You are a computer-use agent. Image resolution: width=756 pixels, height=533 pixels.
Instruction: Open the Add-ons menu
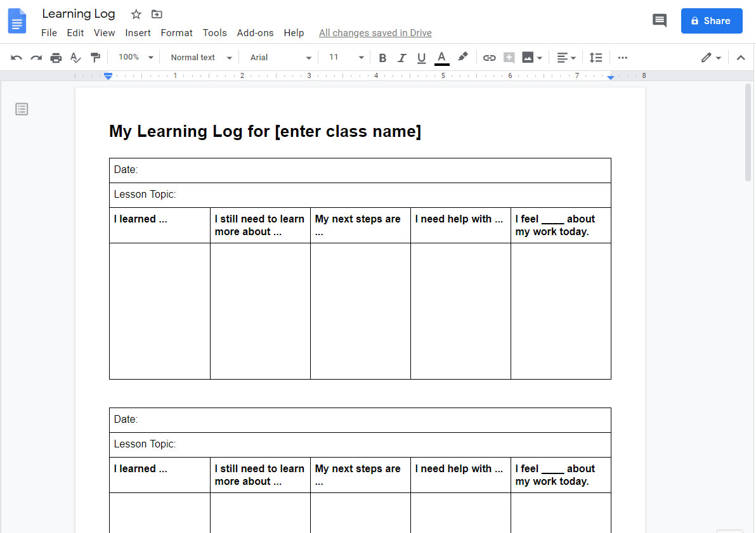pos(255,32)
